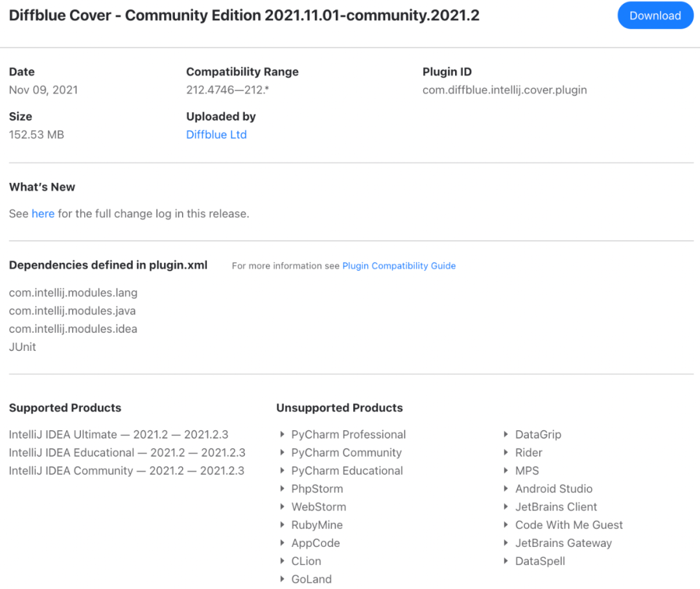700x589 pixels.
Task: Click the Diffblue Cover version title heading
Action: [244, 15]
